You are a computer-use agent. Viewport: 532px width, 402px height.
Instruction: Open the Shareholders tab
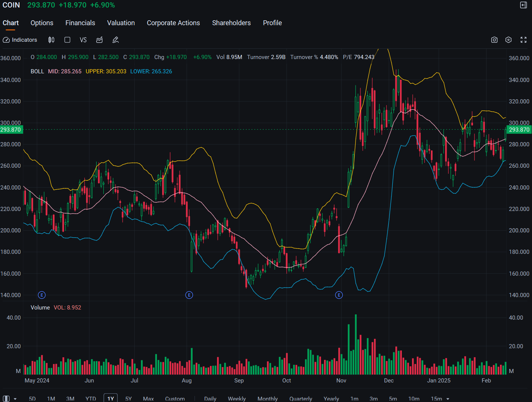tap(231, 23)
